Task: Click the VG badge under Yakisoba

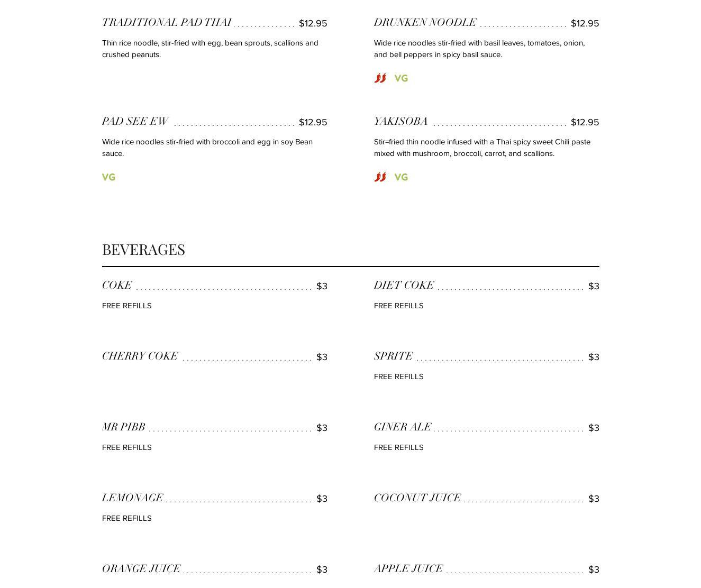Action: [401, 177]
